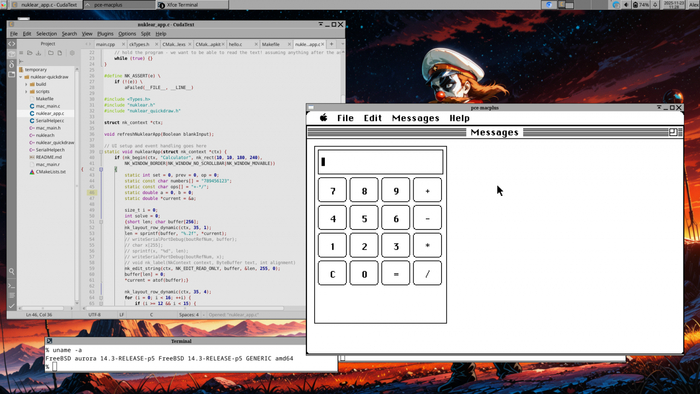700x394 pixels.
Task: Click the add file toolbar icon in Project panel
Action: click(59, 53)
